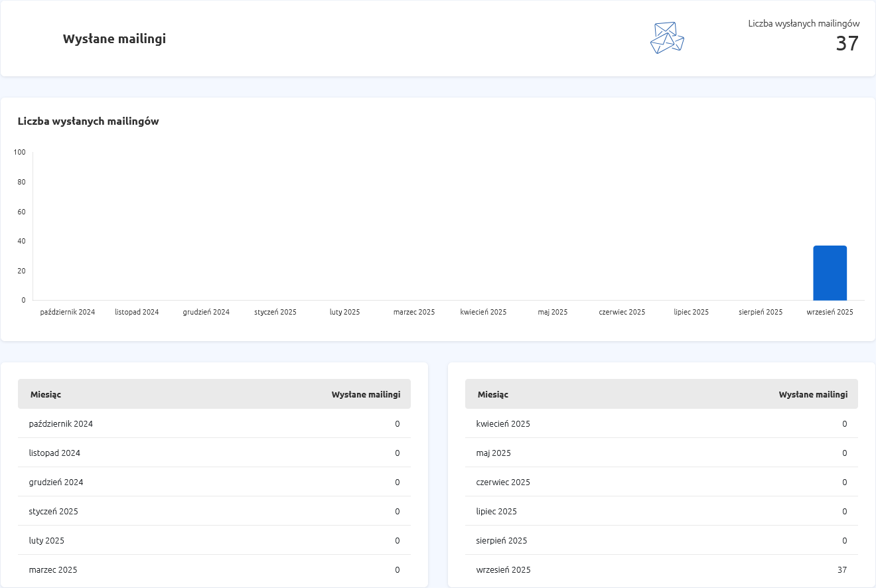Click the "Wysłane mailingi" page heading

(x=114, y=39)
